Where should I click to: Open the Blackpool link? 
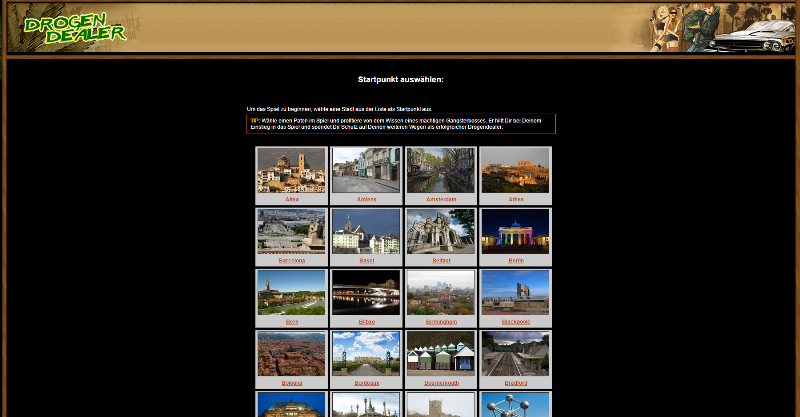[x=516, y=322]
